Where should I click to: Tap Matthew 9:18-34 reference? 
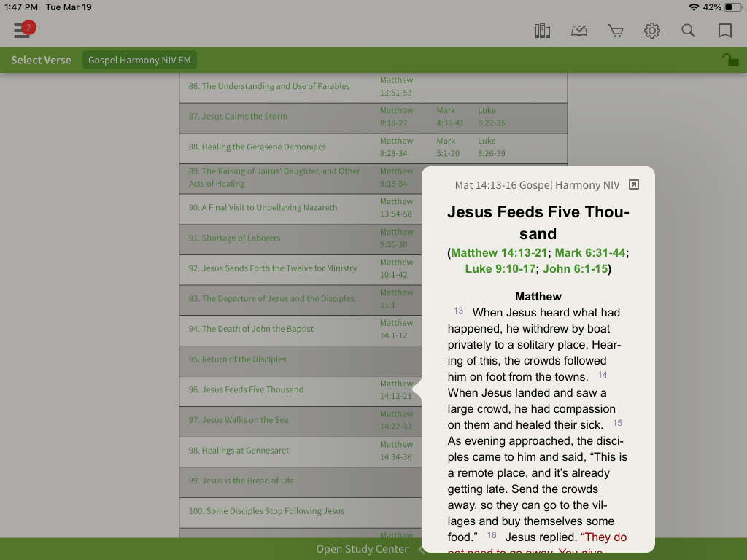point(396,177)
